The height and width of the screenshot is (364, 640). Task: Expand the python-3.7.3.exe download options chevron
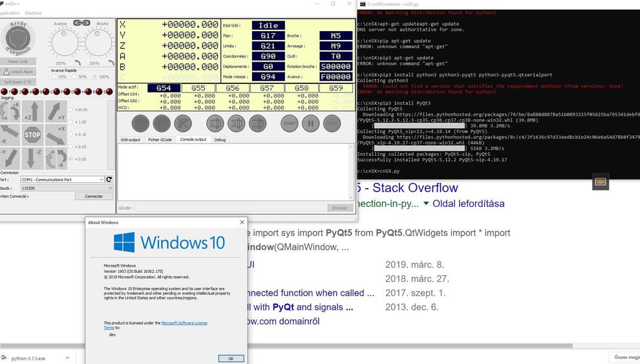67,358
